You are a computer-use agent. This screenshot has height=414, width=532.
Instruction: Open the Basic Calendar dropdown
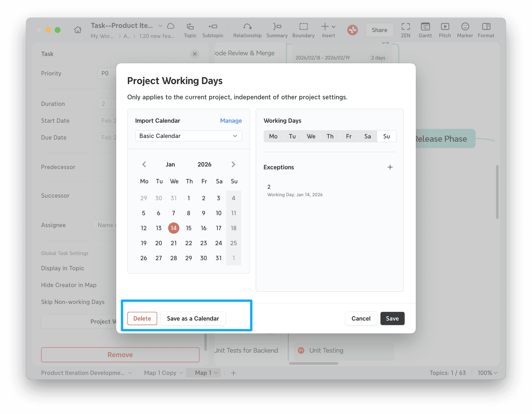pyautogui.click(x=188, y=136)
